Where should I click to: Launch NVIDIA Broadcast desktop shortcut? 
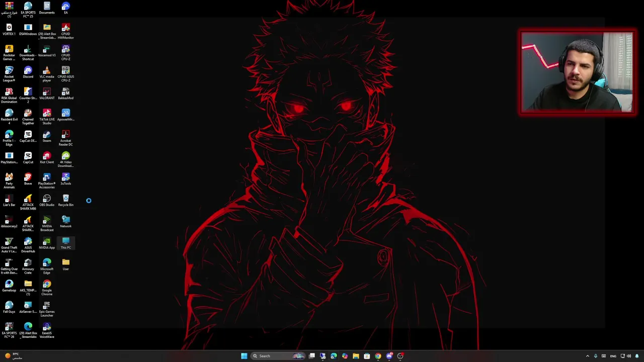tap(47, 224)
